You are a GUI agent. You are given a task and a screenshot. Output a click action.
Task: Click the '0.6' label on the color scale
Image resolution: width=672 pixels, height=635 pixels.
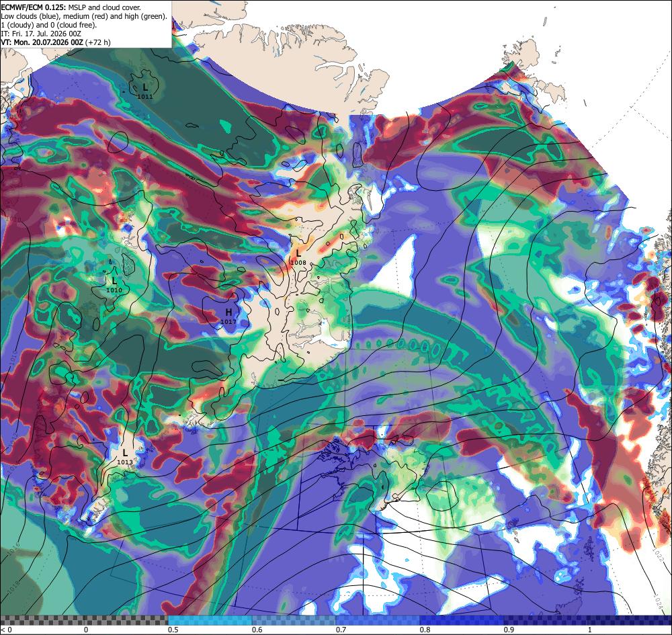pos(257,630)
